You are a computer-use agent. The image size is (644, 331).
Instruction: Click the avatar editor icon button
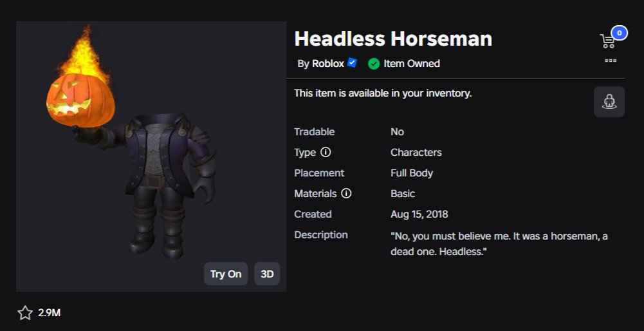609,102
